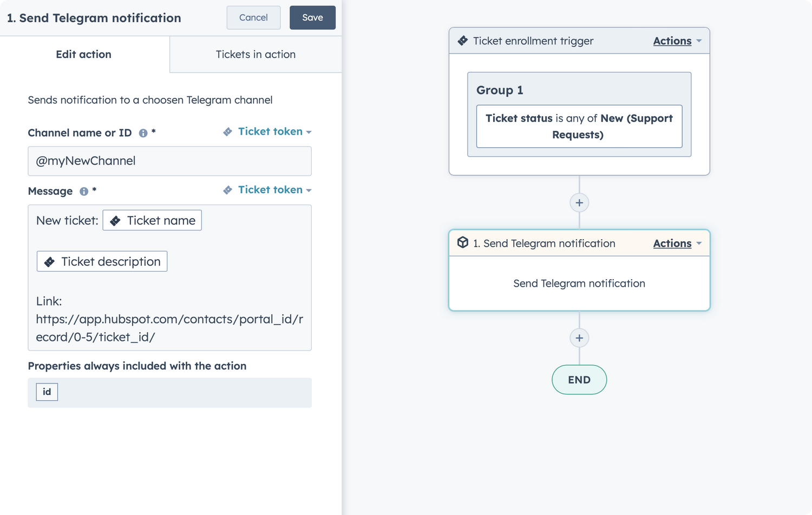Click 'Sends notification to a choosen Telegram channel' text

point(150,100)
